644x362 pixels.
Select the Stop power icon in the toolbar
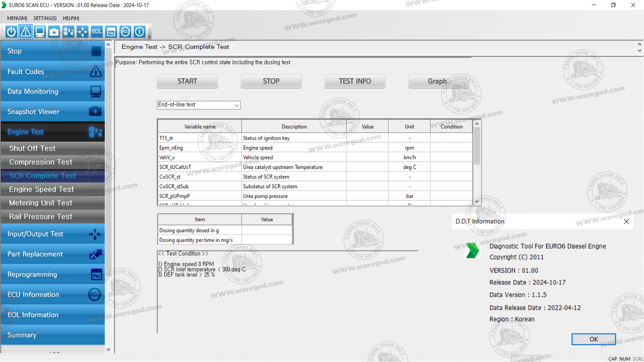(x=11, y=31)
